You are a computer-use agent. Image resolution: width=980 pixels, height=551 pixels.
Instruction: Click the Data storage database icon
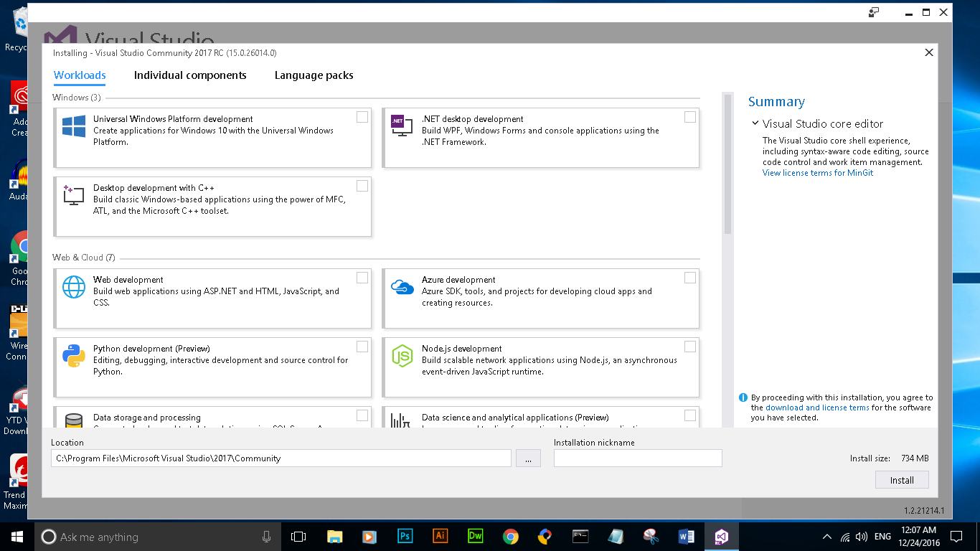(x=74, y=420)
